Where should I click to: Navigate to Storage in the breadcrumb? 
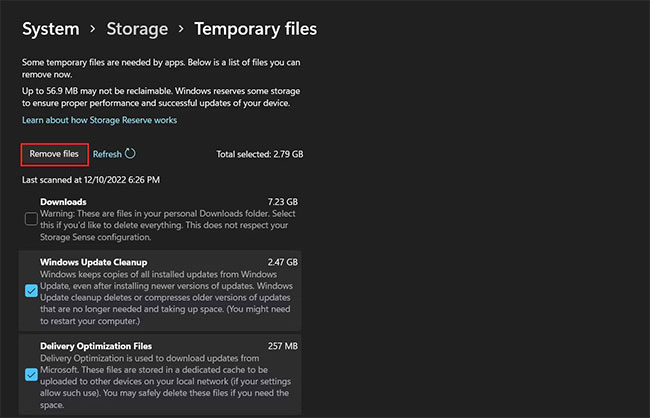click(137, 29)
